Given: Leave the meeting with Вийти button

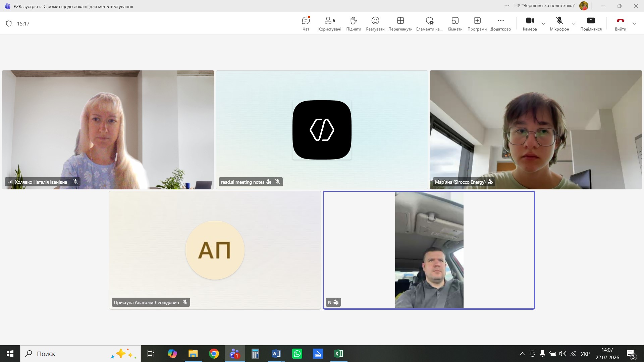Looking at the screenshot, I should pos(621,23).
